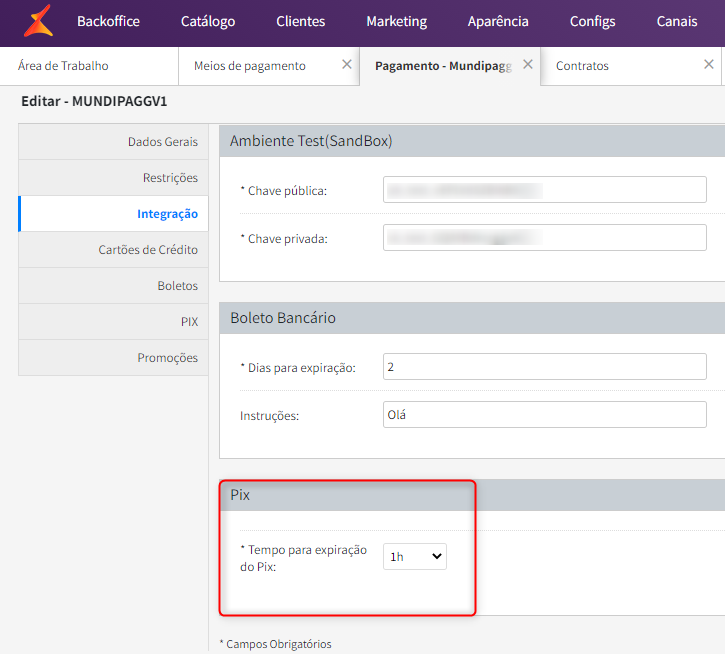Select Integração in side menu
The width and height of the screenshot is (725, 654).
tap(113, 214)
